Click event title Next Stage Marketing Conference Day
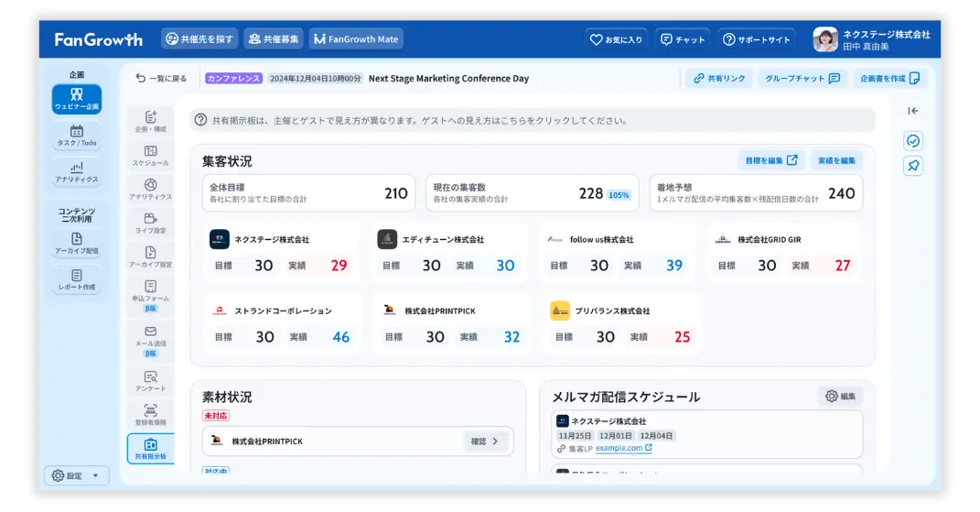 pos(448,78)
